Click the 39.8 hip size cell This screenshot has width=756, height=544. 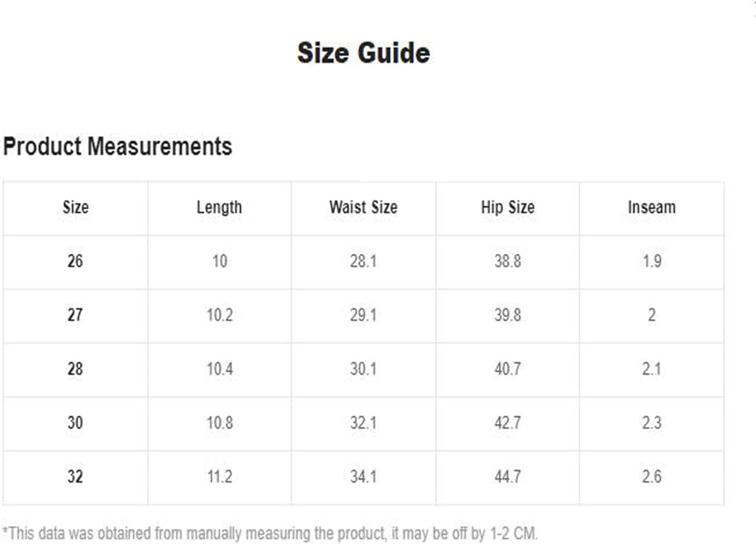tap(508, 315)
